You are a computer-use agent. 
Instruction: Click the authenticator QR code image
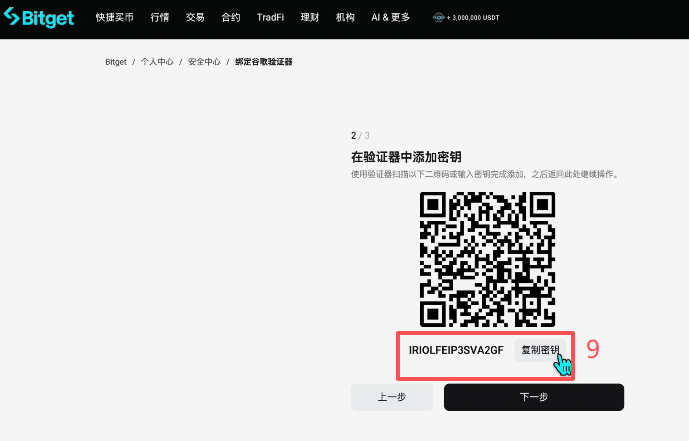[487, 259]
